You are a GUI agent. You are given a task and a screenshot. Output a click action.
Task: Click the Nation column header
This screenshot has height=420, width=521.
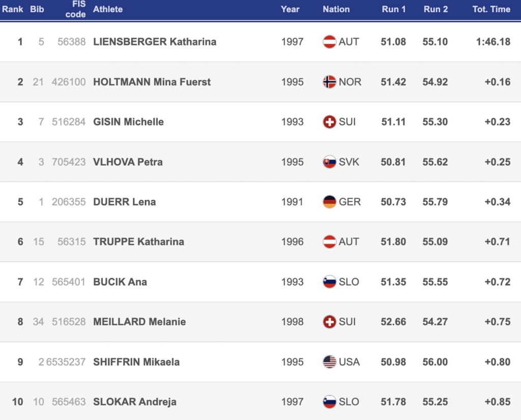pyautogui.click(x=336, y=9)
